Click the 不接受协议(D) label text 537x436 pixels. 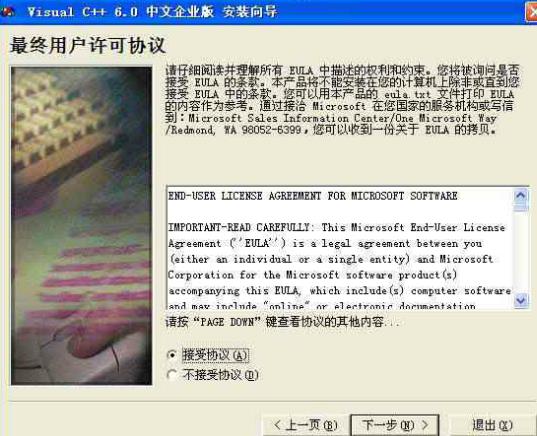pyautogui.click(x=220, y=375)
